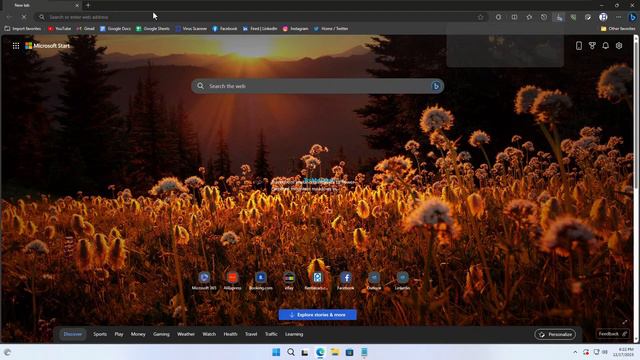Open Outlook quick link tile
640x360 pixels.
tap(374, 281)
